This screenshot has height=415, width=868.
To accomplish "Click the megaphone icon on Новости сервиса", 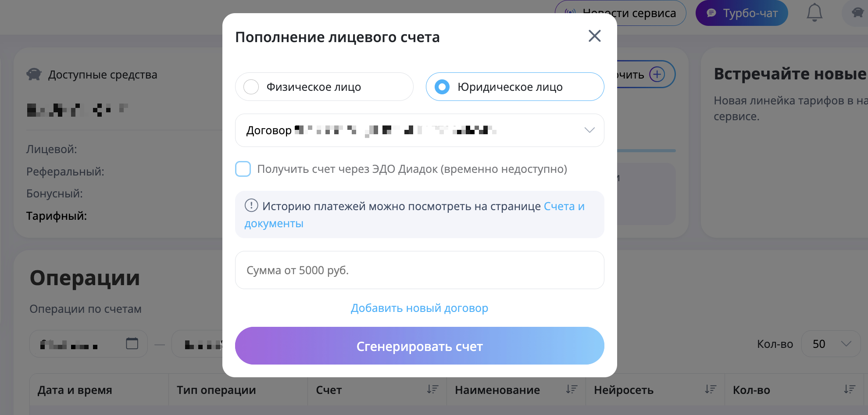I will click(x=569, y=13).
